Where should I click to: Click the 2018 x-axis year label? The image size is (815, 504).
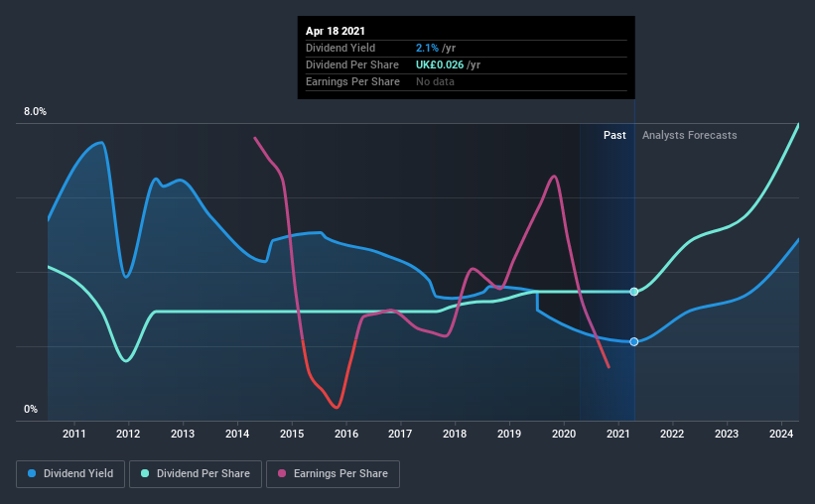(x=455, y=434)
